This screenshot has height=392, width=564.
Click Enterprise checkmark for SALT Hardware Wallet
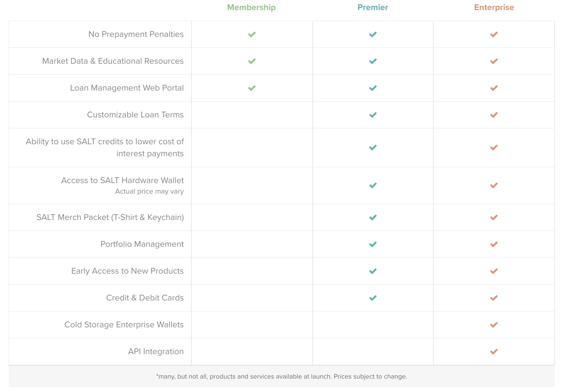494,185
